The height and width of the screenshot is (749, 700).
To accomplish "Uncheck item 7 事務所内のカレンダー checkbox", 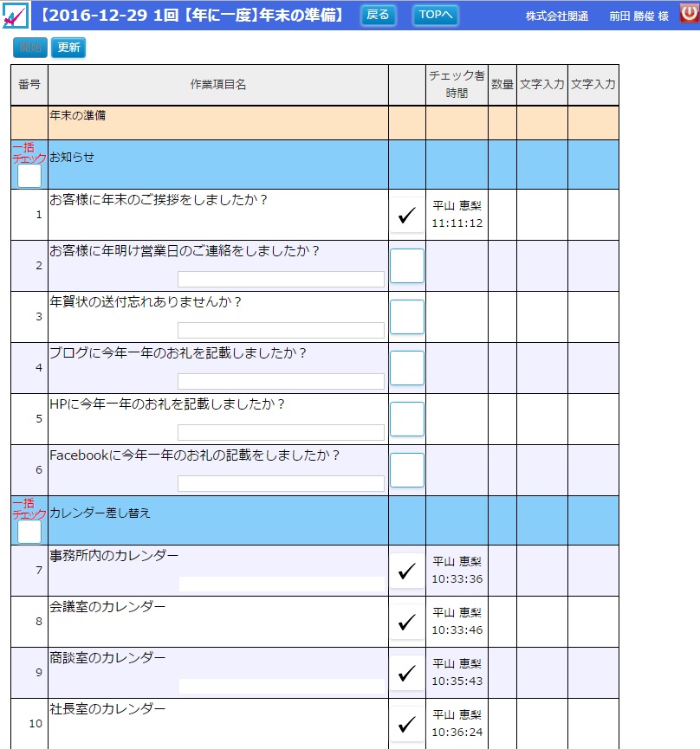I will pyautogui.click(x=407, y=571).
